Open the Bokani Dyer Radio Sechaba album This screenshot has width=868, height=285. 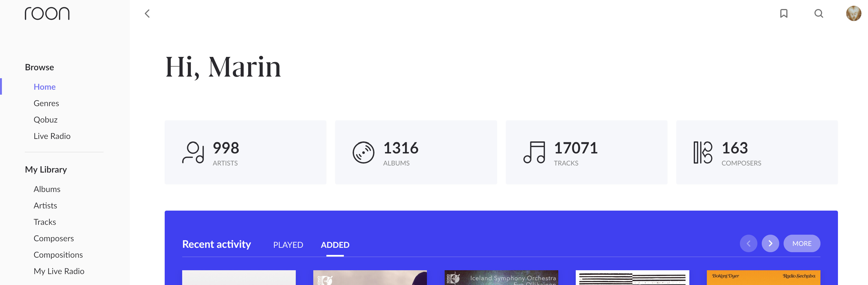(763, 278)
